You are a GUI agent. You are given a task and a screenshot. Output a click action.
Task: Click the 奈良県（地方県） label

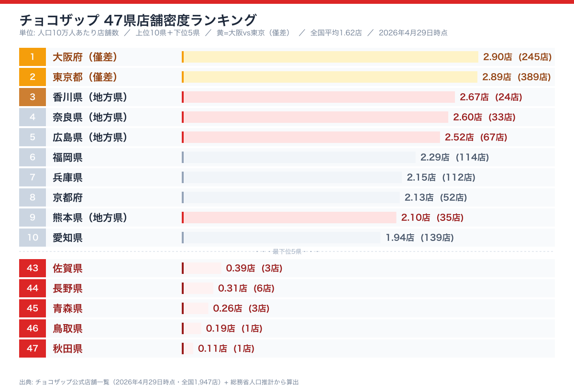pos(90,117)
